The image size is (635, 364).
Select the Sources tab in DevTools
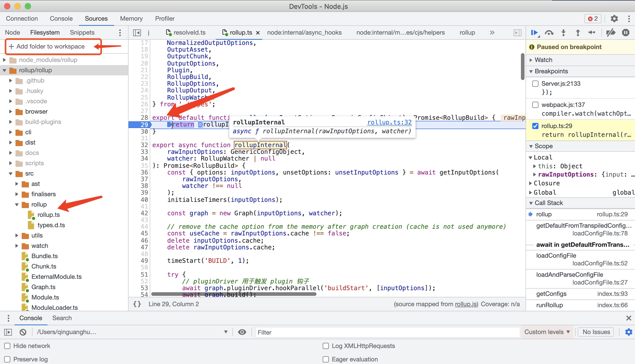point(96,18)
